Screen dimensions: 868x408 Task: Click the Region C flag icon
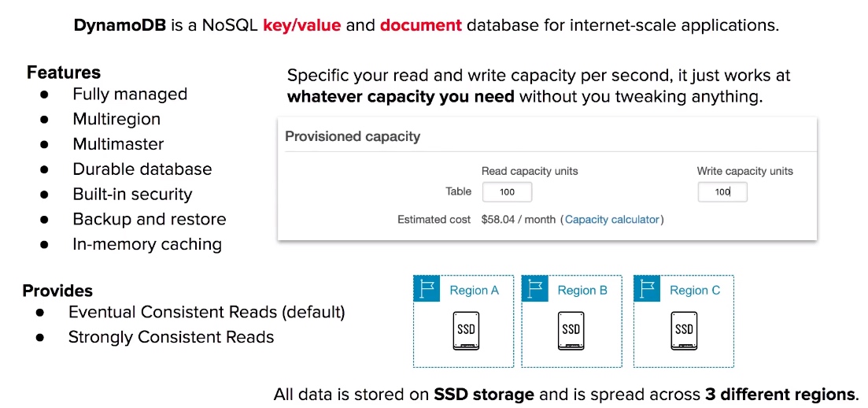(647, 289)
